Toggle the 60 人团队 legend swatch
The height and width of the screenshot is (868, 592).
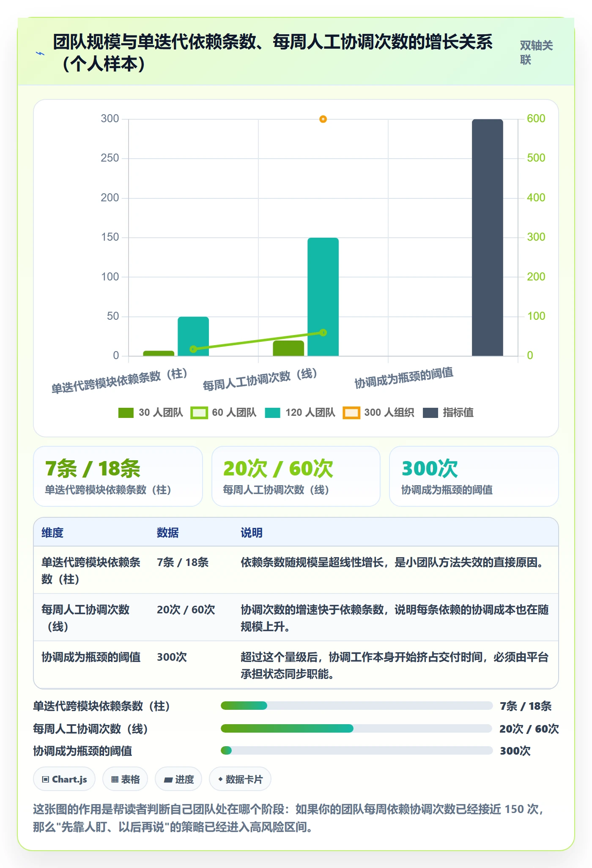(x=199, y=412)
